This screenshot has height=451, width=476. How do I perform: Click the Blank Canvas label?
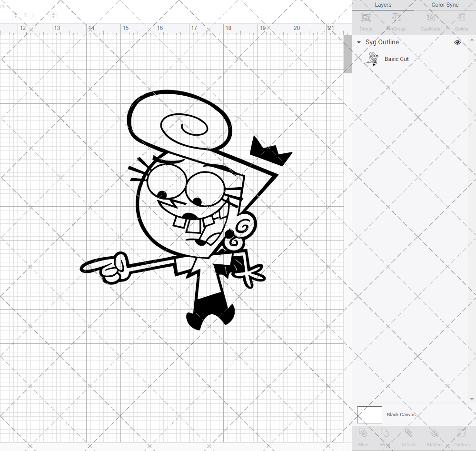click(x=401, y=414)
